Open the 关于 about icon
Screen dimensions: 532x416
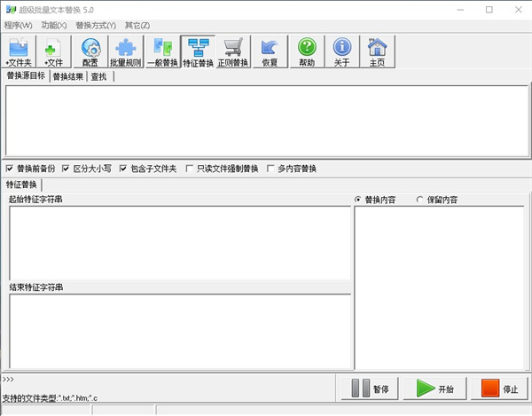tap(342, 51)
